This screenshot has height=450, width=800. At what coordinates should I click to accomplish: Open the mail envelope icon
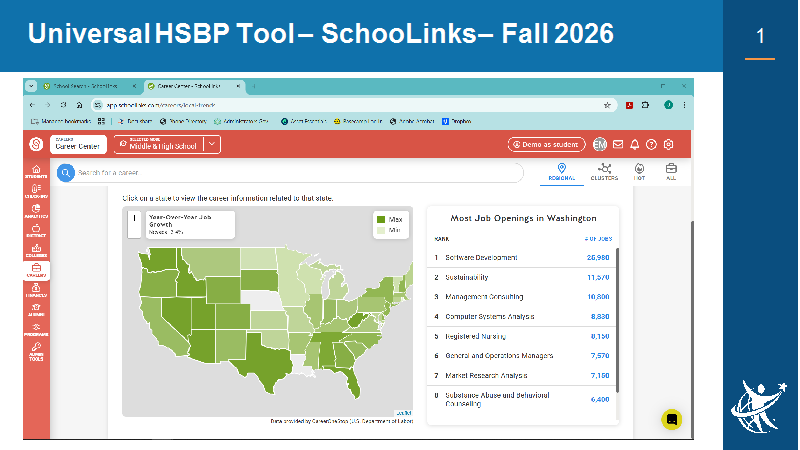point(618,144)
